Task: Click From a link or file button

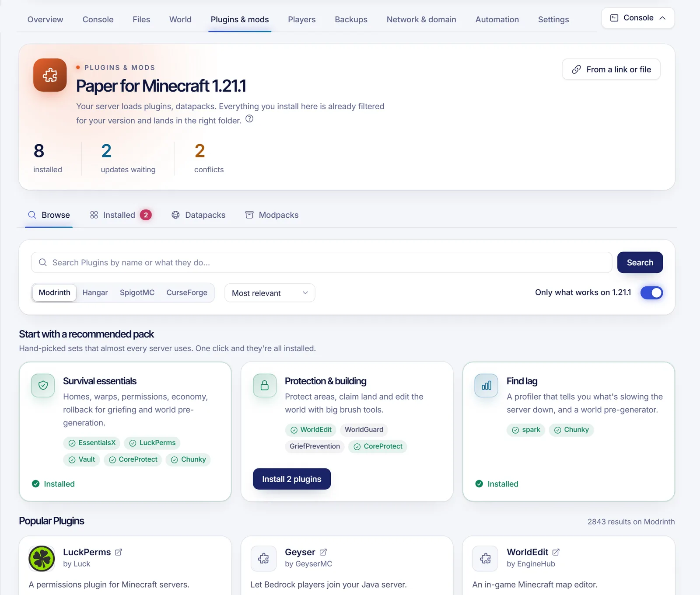Action: tap(611, 70)
